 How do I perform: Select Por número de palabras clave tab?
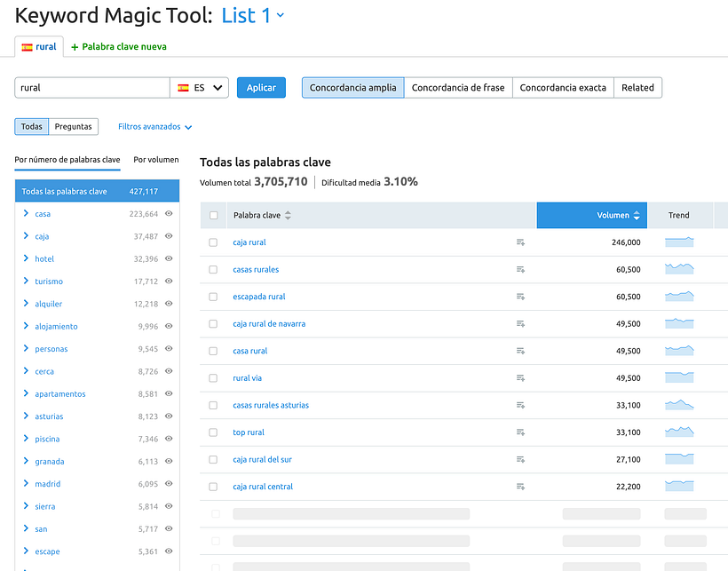67,160
